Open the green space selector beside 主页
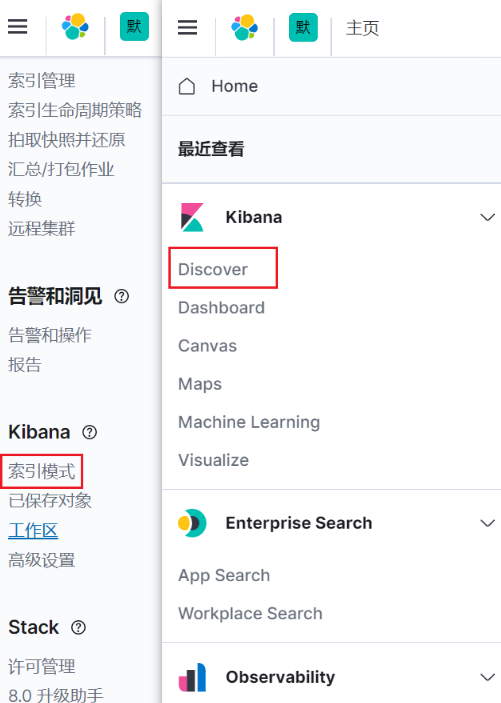The image size is (501, 703). (303, 27)
